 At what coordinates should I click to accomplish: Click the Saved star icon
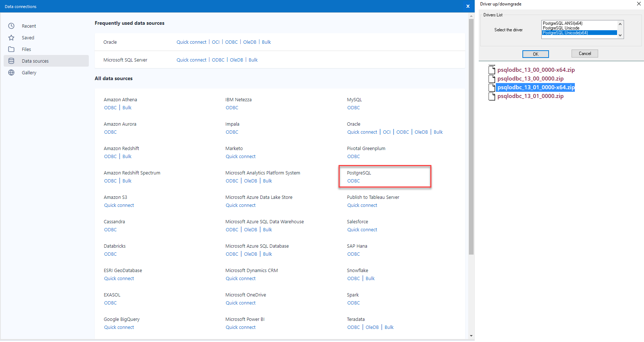(x=11, y=38)
